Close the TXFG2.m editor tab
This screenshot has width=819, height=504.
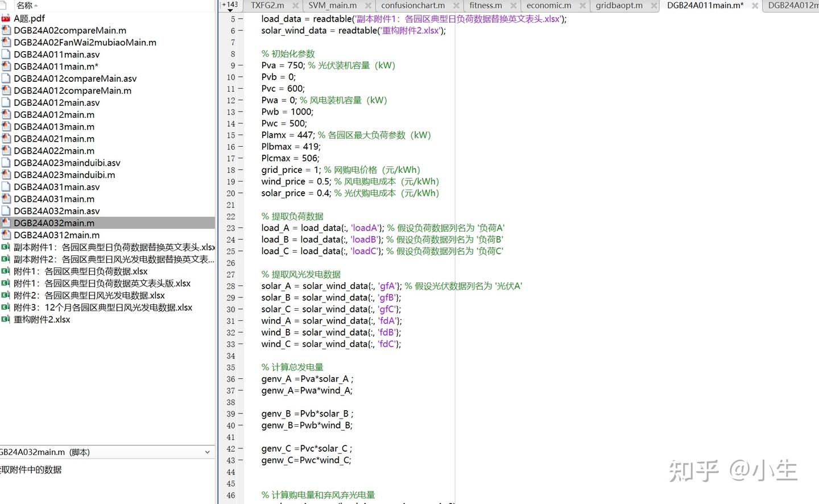pyautogui.click(x=296, y=6)
